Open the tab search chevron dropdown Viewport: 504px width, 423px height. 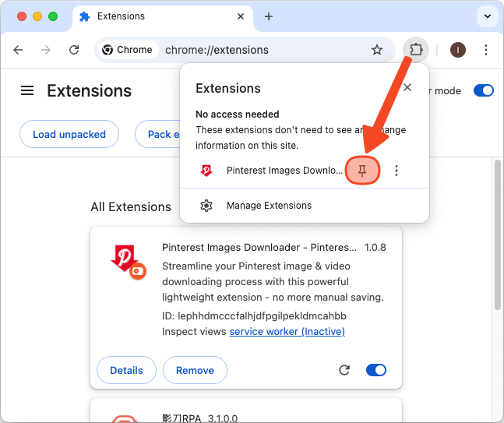click(x=488, y=16)
